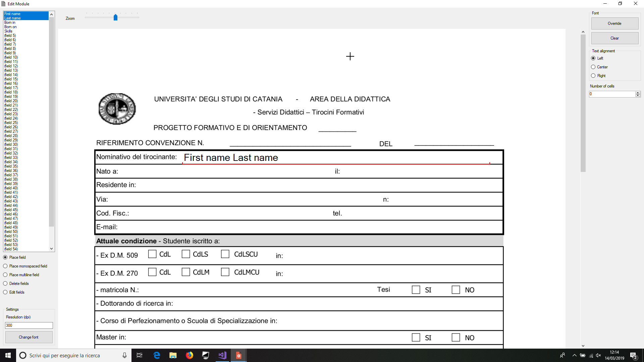644x362 pixels.
Task: Decrease Number of cells with down arrow
Action: click(638, 96)
